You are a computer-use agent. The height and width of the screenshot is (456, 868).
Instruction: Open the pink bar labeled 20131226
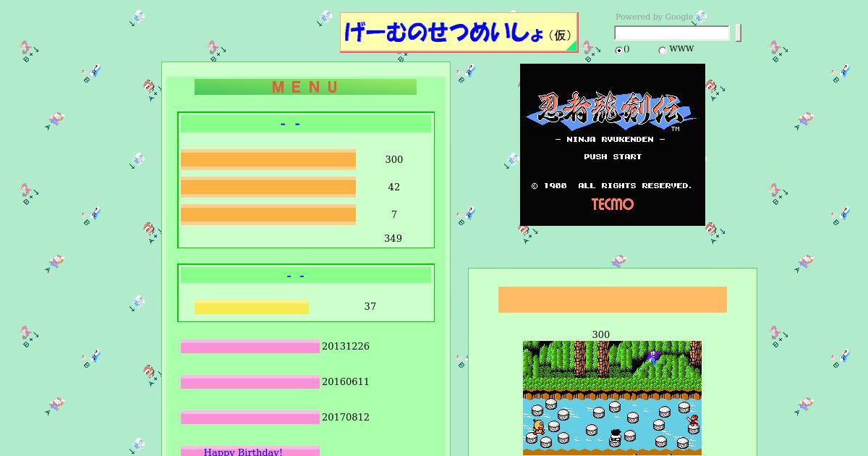point(250,347)
